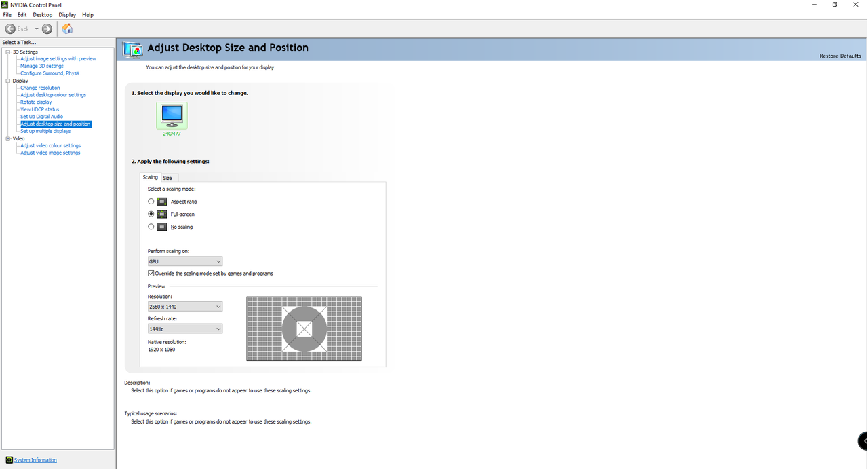Open the Help menu
This screenshot has width=868, height=469.
87,14
